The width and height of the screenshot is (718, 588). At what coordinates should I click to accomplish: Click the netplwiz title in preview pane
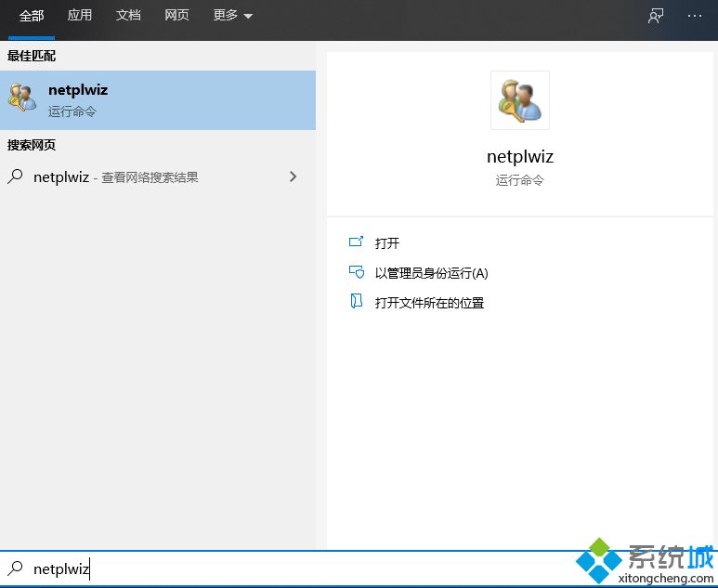(x=520, y=157)
